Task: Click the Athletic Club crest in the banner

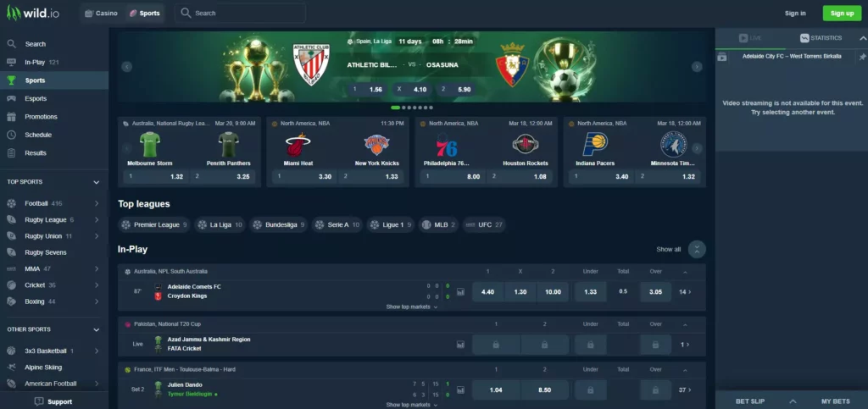Action: click(311, 65)
